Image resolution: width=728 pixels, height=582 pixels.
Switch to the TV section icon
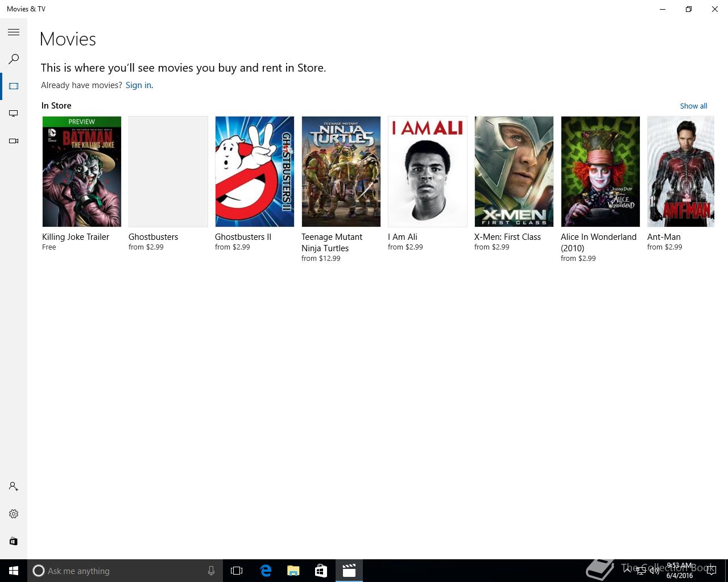[14, 114]
